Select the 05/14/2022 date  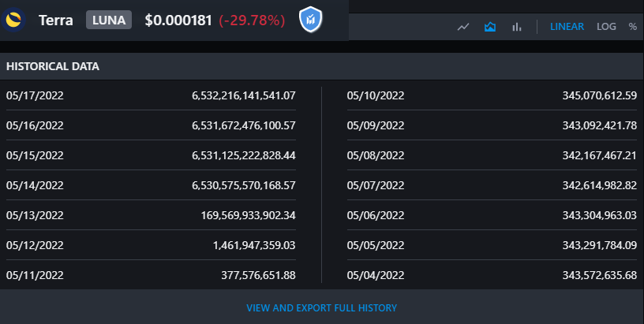coord(35,185)
